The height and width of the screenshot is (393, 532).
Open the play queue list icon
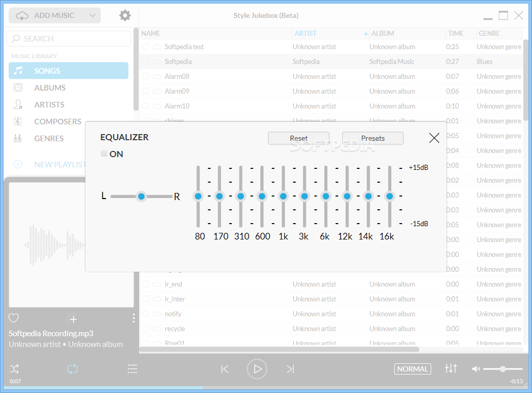point(132,369)
